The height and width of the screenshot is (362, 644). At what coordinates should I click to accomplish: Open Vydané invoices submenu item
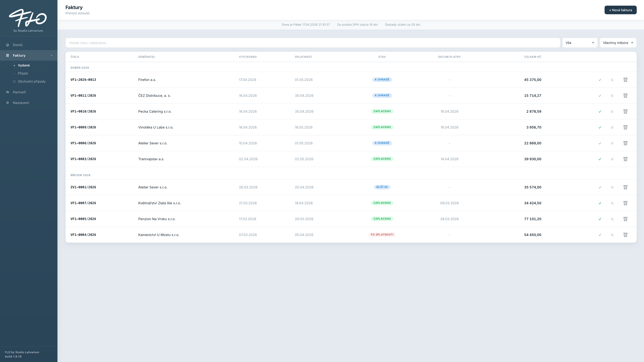tap(24, 65)
